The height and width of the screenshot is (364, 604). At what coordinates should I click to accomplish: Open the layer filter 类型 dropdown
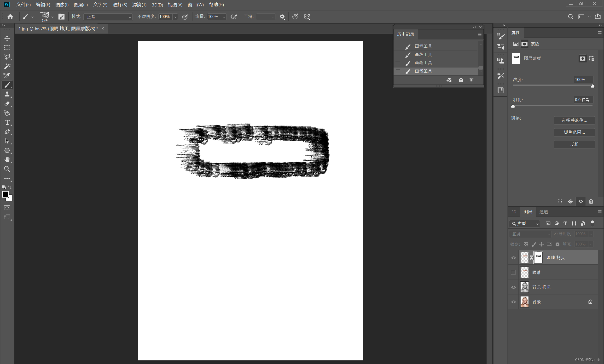525,224
